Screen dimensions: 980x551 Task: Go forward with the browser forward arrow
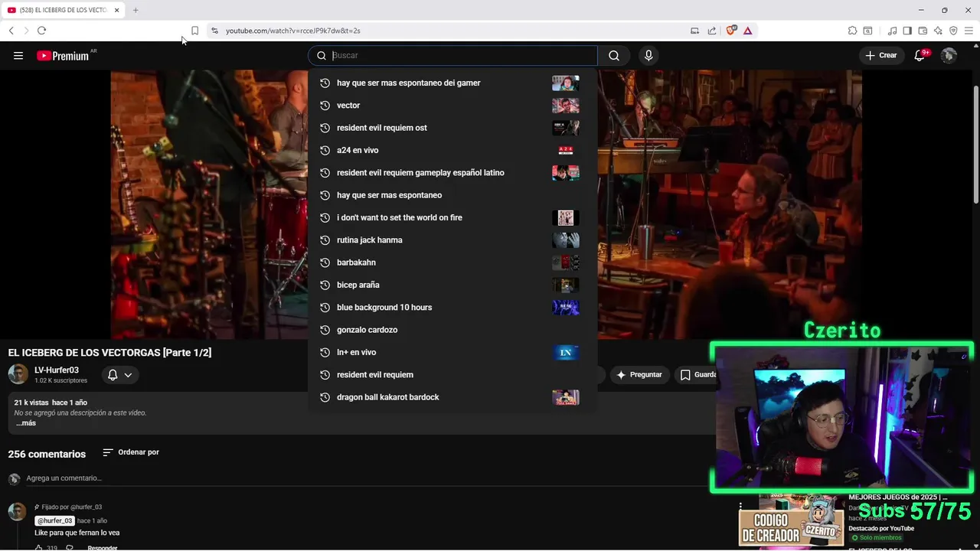(26, 31)
